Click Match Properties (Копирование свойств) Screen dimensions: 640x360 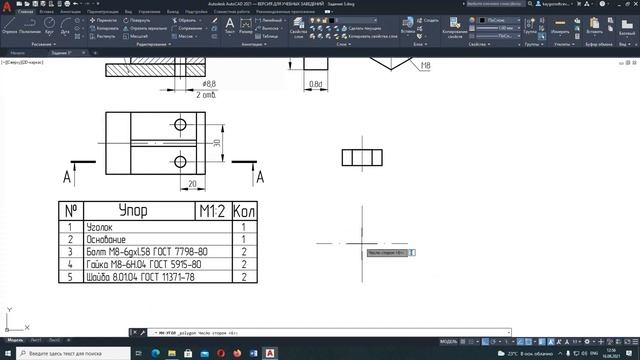[455, 28]
